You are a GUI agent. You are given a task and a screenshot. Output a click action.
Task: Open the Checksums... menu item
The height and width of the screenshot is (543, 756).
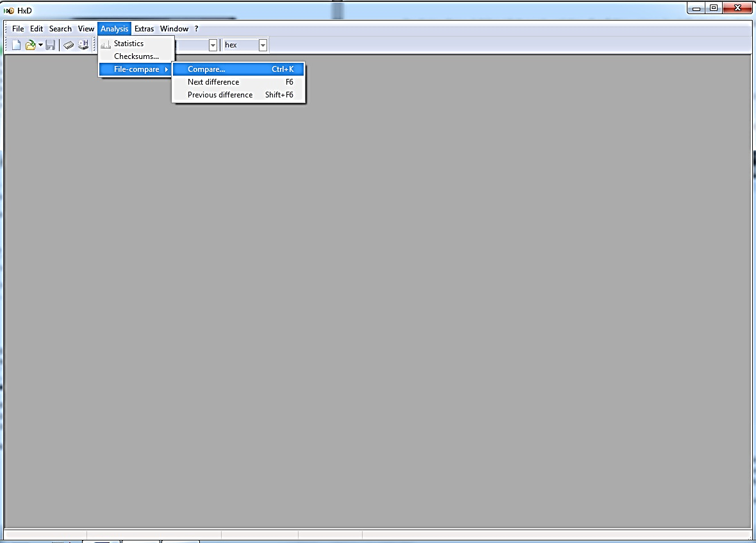click(x=136, y=56)
